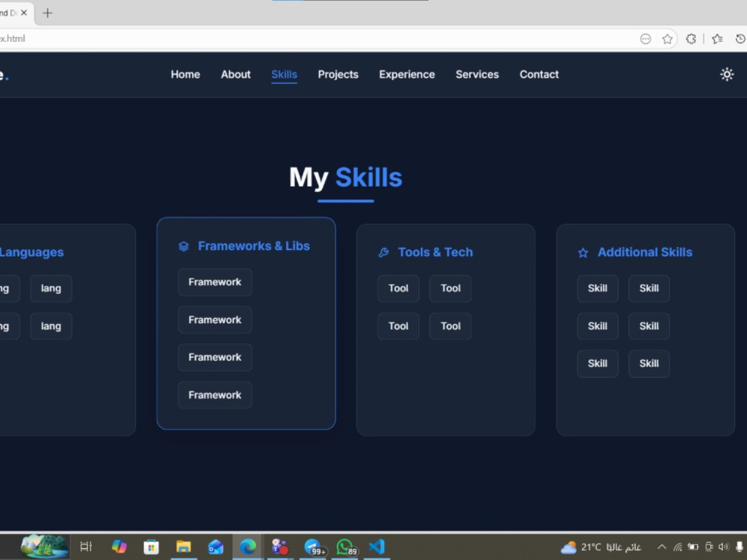This screenshot has width=747, height=560.
Task: Select the "Additional Skills" card heading
Action: click(x=645, y=252)
